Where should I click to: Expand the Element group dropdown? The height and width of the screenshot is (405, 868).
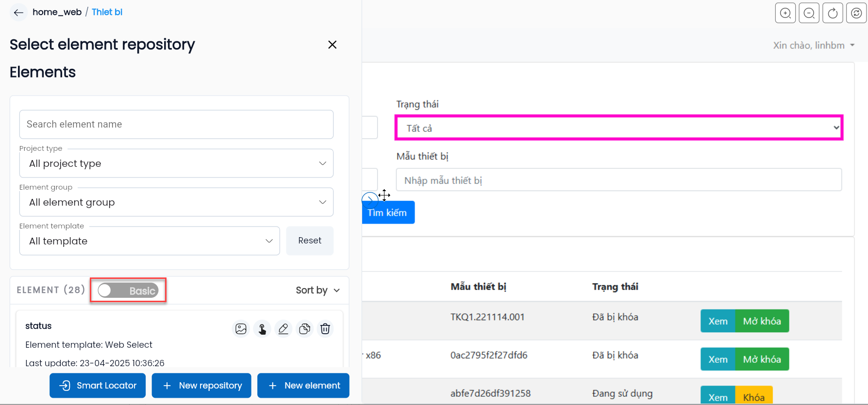176,202
